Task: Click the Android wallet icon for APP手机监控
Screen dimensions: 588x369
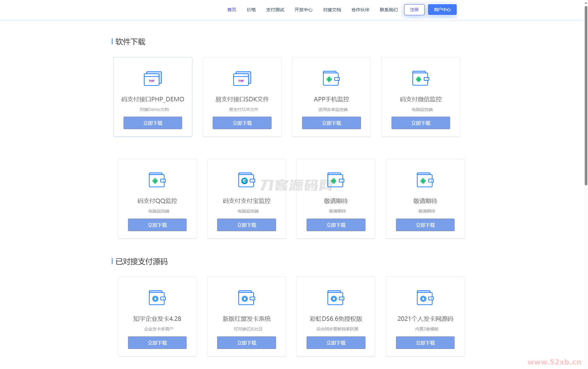Action: (331, 78)
